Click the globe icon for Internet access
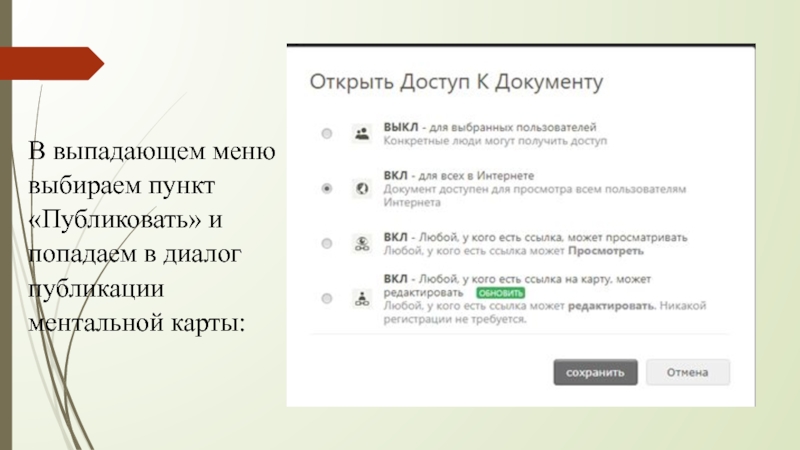Viewport: 800px width, 450px height. point(362,189)
